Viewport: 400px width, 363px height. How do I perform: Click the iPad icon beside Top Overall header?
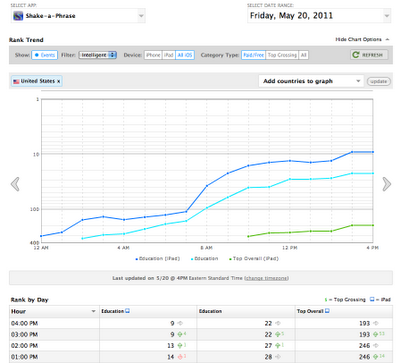point(327,311)
